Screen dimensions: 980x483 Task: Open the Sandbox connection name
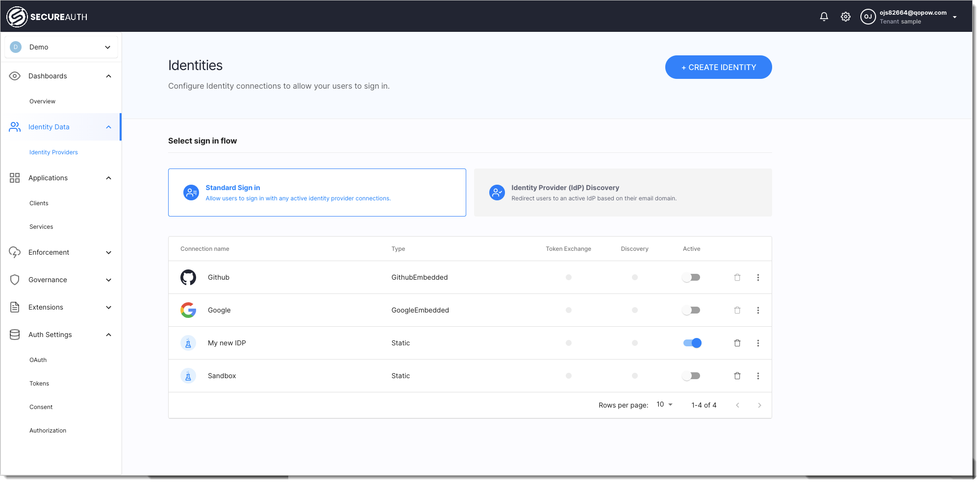222,376
